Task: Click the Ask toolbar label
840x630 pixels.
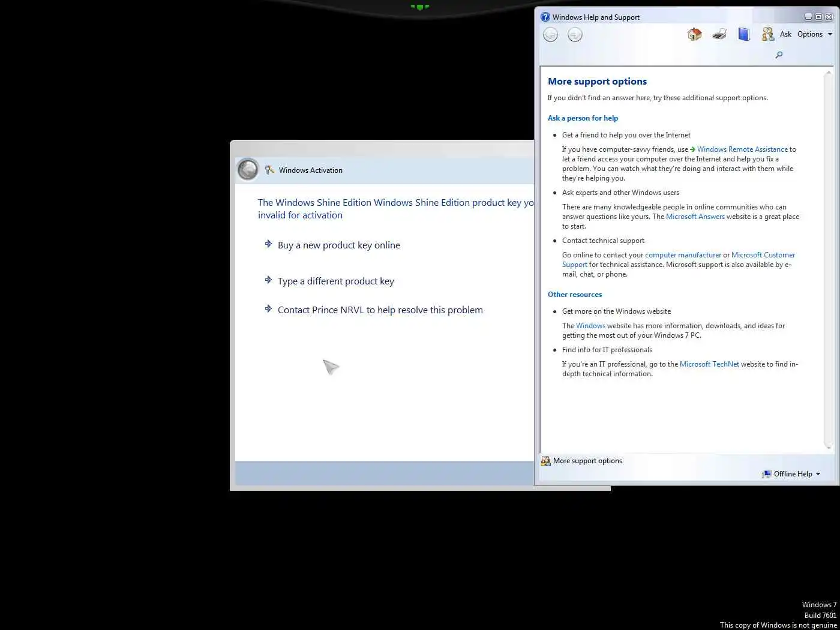Action: click(785, 34)
